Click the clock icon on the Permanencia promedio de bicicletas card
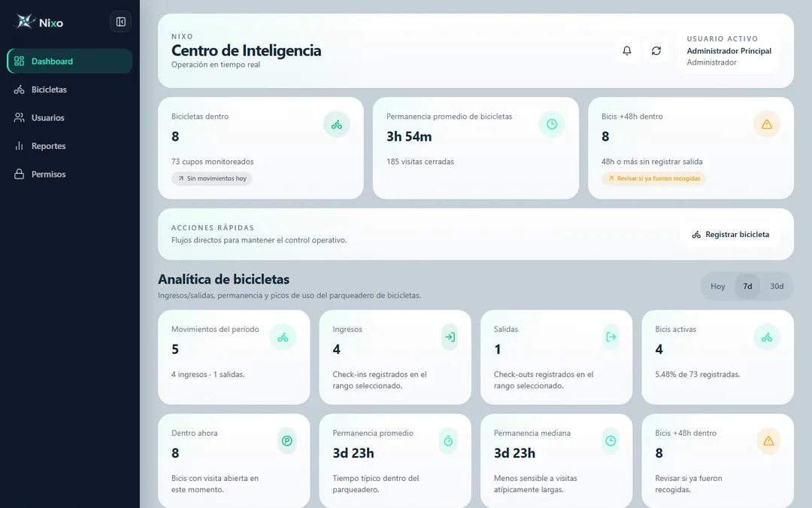 click(552, 124)
